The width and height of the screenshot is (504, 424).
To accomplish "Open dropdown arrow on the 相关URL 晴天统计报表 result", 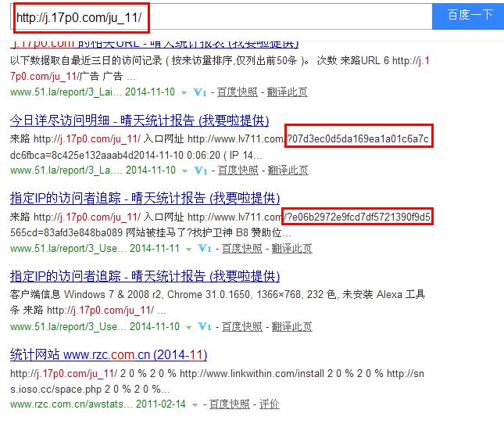I will [184, 92].
